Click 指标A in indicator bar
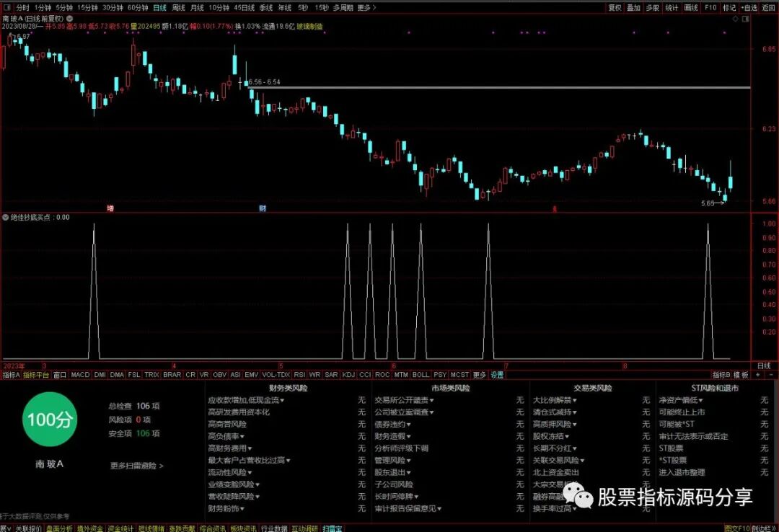The width and height of the screenshot is (779, 532). (11, 375)
